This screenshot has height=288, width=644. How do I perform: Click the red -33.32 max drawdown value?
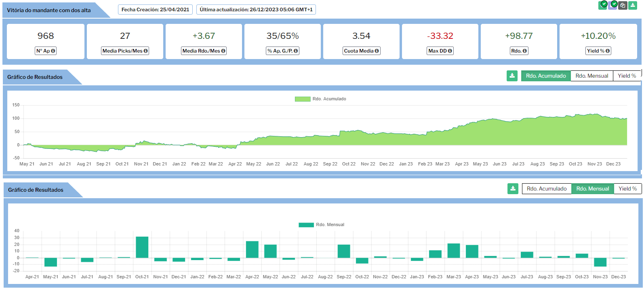tap(440, 36)
